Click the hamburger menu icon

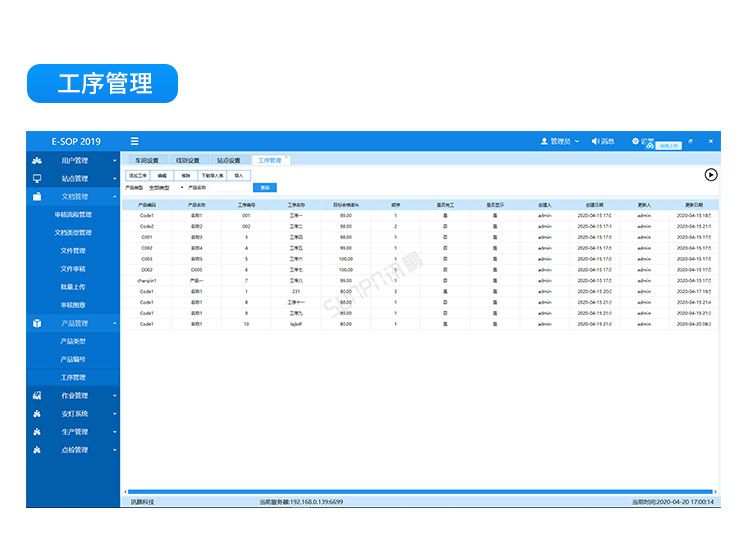(134, 141)
